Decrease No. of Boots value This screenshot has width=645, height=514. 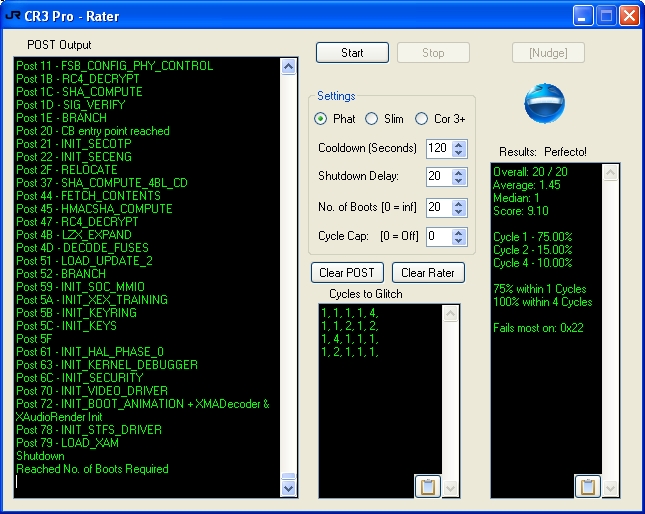tap(459, 212)
